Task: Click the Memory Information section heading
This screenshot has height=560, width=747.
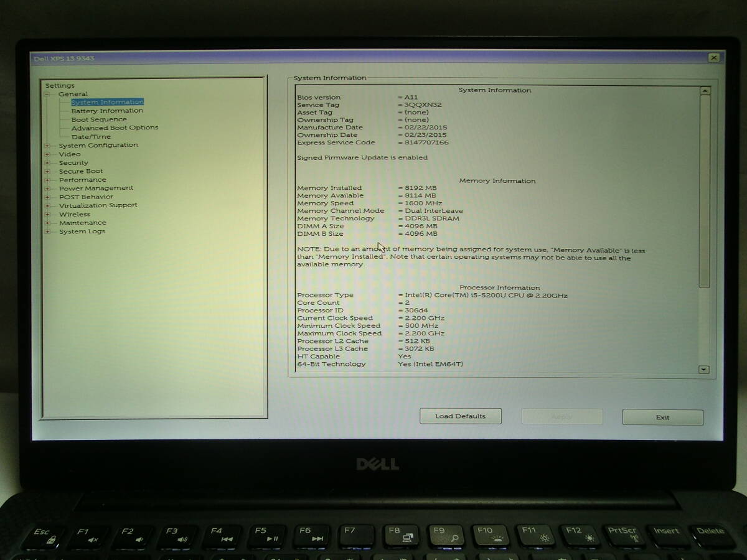Action: click(497, 181)
